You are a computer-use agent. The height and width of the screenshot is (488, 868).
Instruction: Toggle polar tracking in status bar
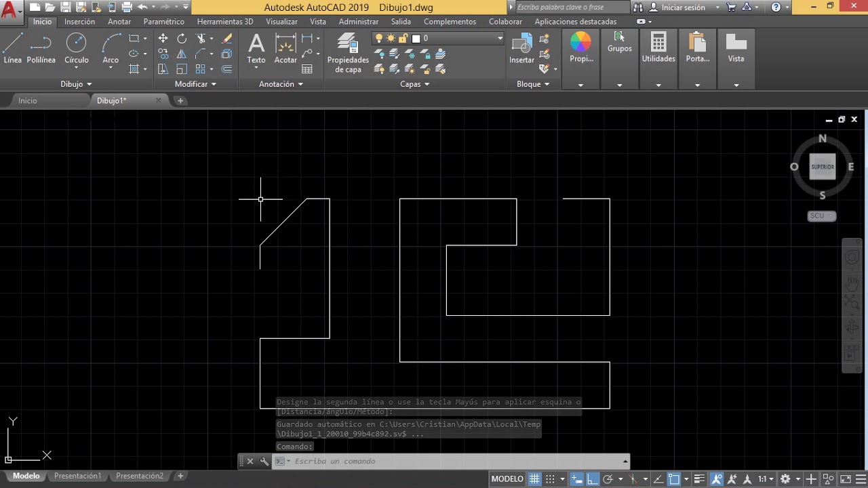608,479
